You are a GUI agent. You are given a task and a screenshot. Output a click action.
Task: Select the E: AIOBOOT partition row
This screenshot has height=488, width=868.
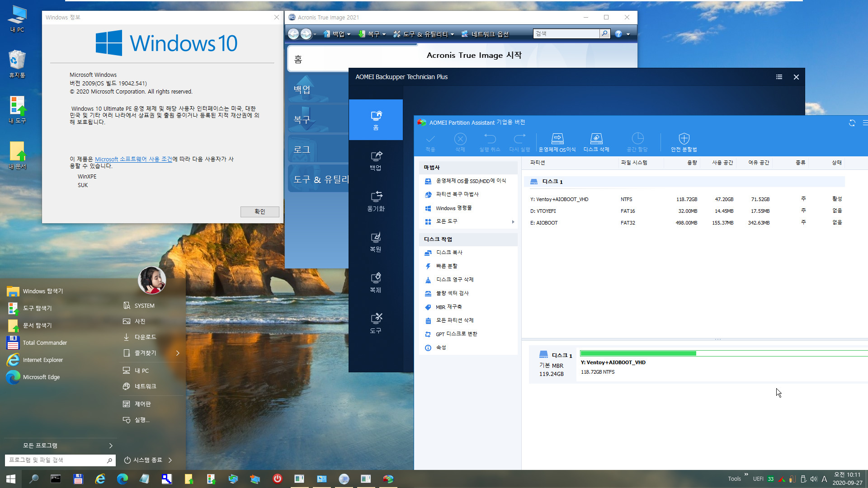coord(685,223)
